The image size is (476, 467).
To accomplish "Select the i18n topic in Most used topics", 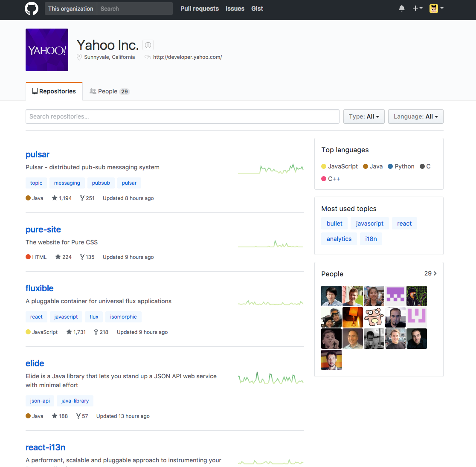I will click(371, 239).
